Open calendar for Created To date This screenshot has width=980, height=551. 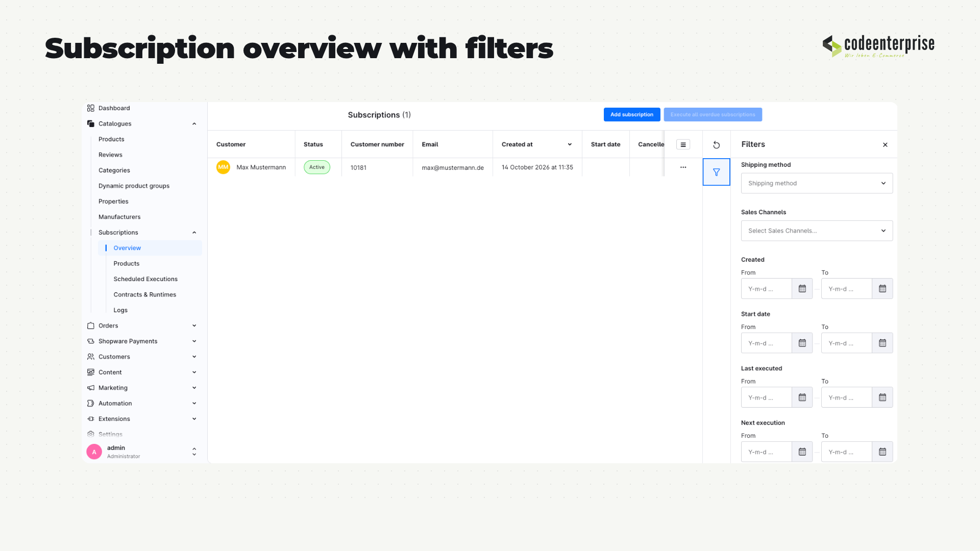pos(883,289)
